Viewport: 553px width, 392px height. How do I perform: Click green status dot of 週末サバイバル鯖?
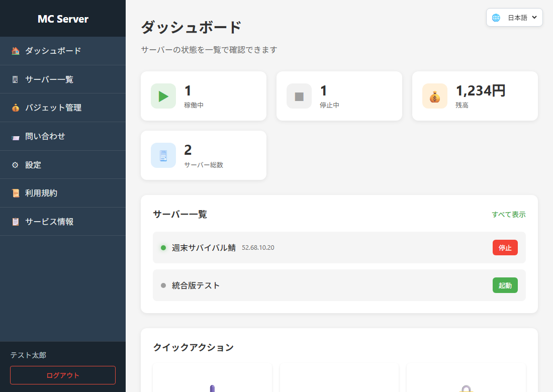click(x=163, y=247)
